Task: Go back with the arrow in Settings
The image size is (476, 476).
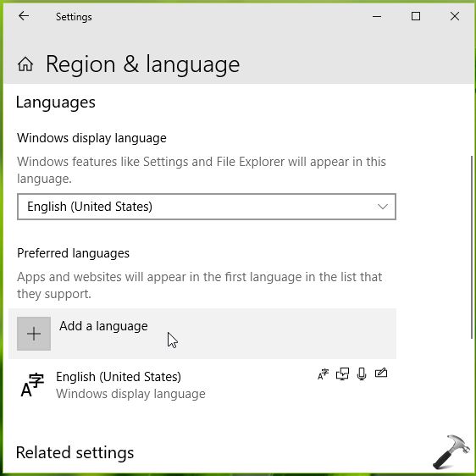Action: pos(24,16)
